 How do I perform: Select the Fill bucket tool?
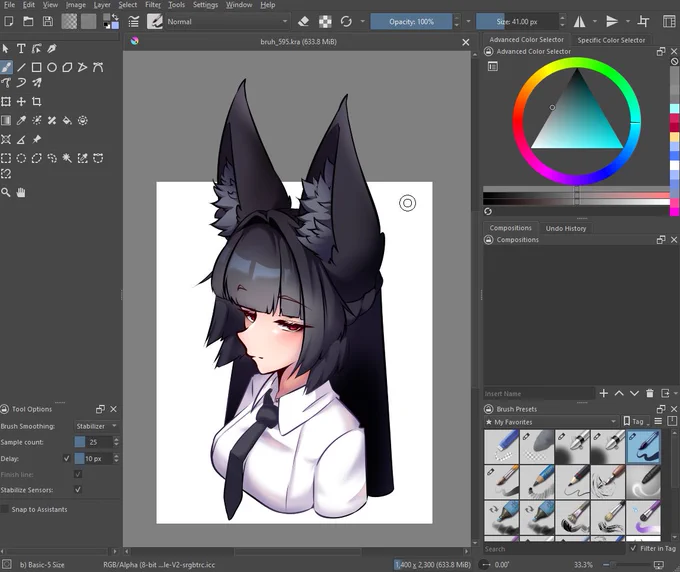point(67,120)
